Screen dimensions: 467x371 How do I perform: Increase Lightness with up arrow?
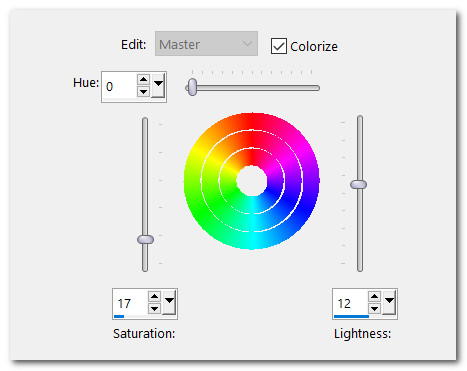click(x=374, y=296)
